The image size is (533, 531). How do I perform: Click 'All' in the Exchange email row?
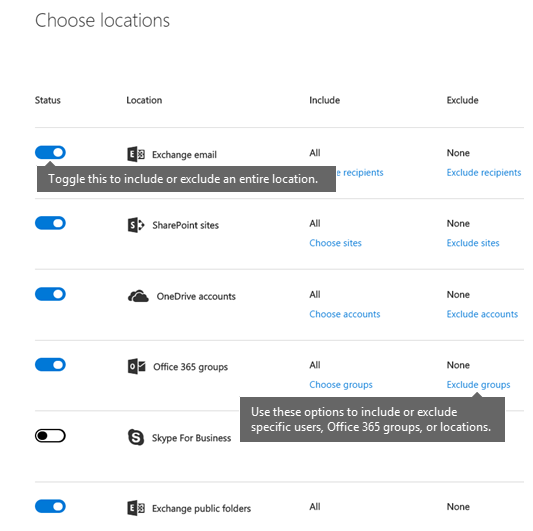[315, 153]
